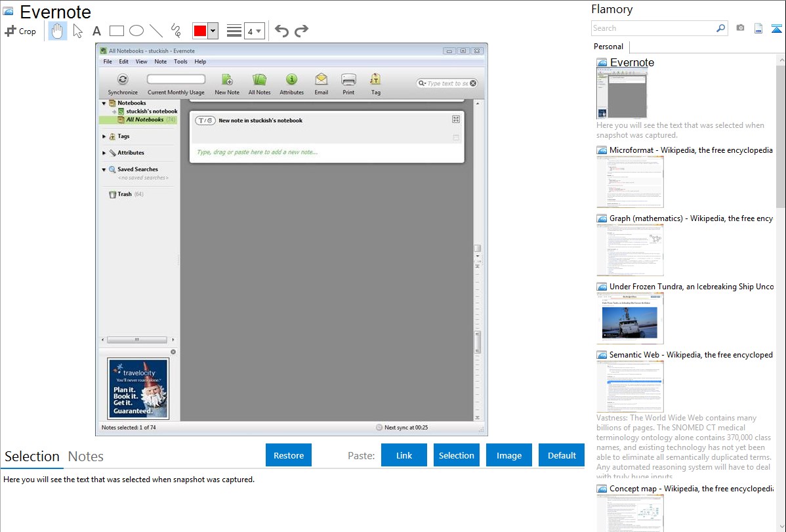Viewport: 786px width, 532px height.
Task: Paste as Link button
Action: (x=404, y=455)
